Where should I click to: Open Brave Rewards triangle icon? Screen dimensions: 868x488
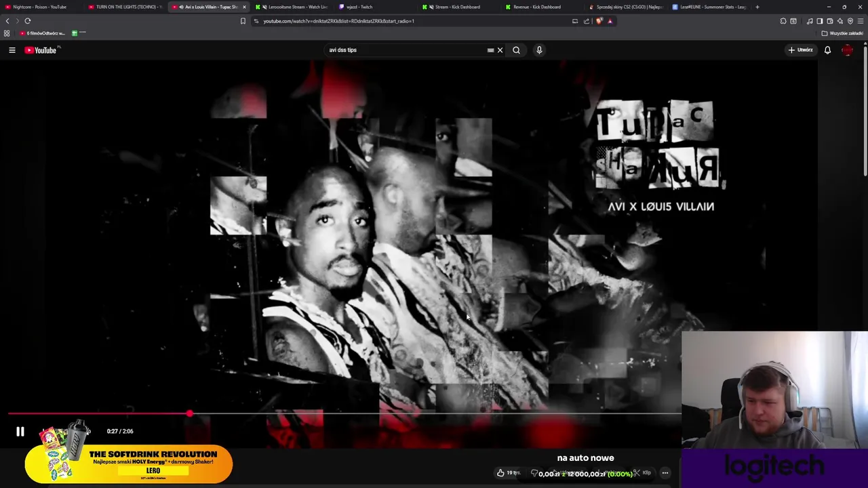click(x=610, y=21)
